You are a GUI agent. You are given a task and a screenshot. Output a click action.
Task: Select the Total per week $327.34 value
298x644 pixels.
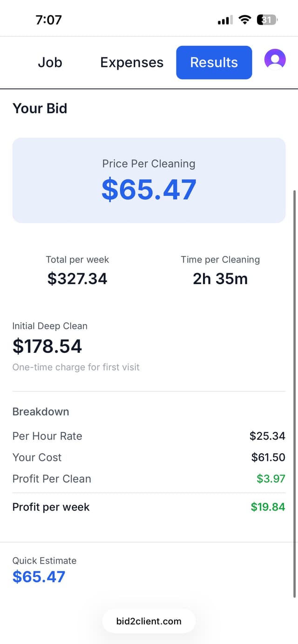coord(77,279)
